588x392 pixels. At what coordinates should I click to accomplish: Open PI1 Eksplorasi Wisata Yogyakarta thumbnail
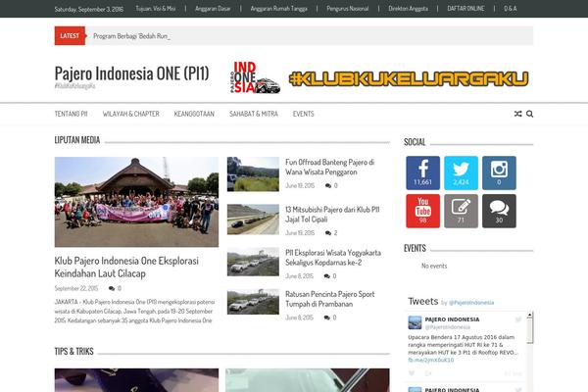(x=253, y=262)
